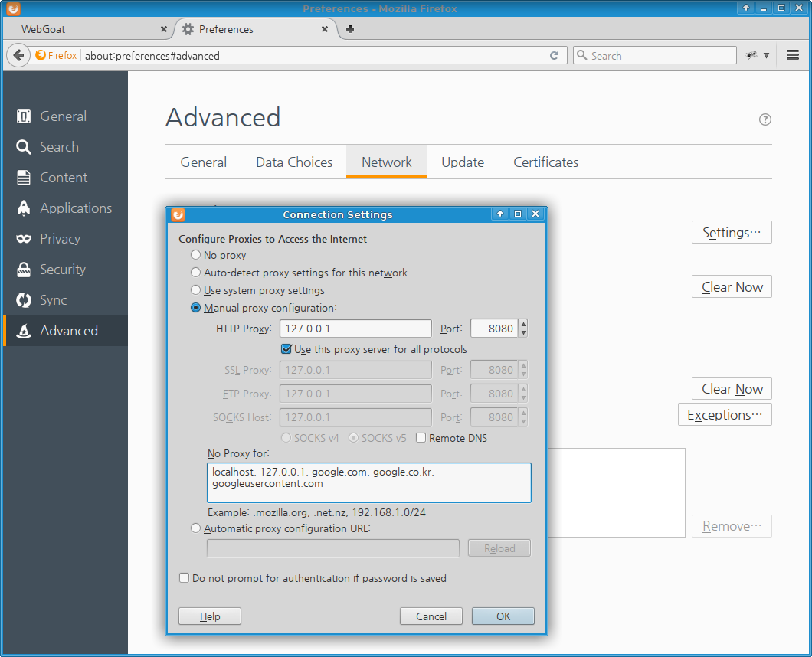Switch to the Update tab

pyautogui.click(x=463, y=162)
